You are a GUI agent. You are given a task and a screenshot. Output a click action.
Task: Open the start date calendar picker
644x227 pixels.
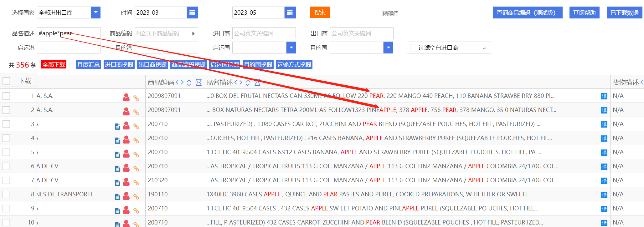[192, 13]
